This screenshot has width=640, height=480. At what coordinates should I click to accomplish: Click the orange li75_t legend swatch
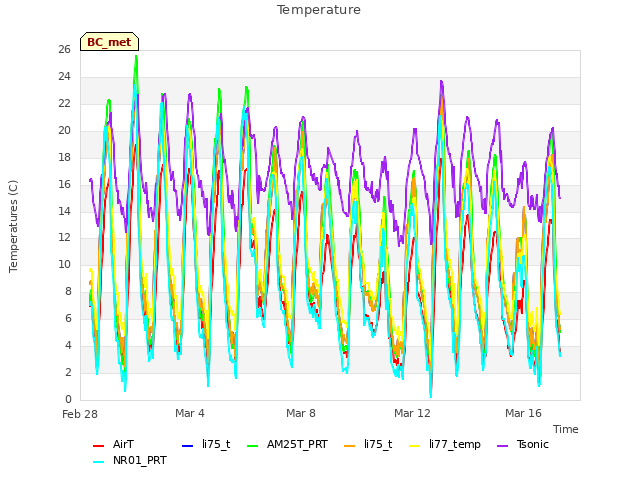[x=349, y=446]
